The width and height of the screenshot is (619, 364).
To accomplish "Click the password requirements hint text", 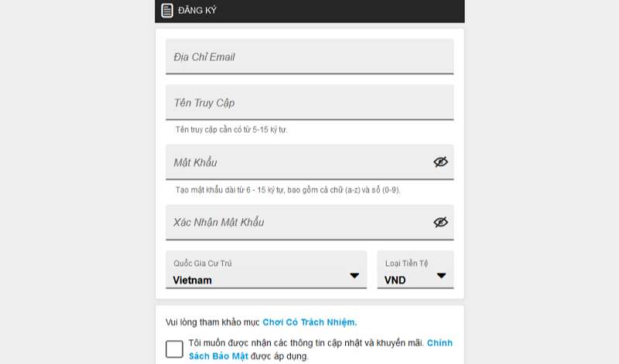I will pos(288,189).
